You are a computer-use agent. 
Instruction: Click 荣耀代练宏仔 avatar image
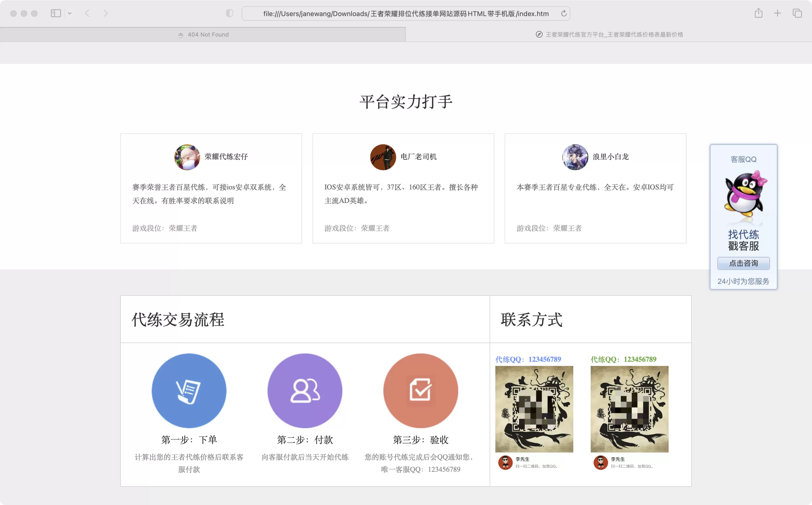[187, 157]
